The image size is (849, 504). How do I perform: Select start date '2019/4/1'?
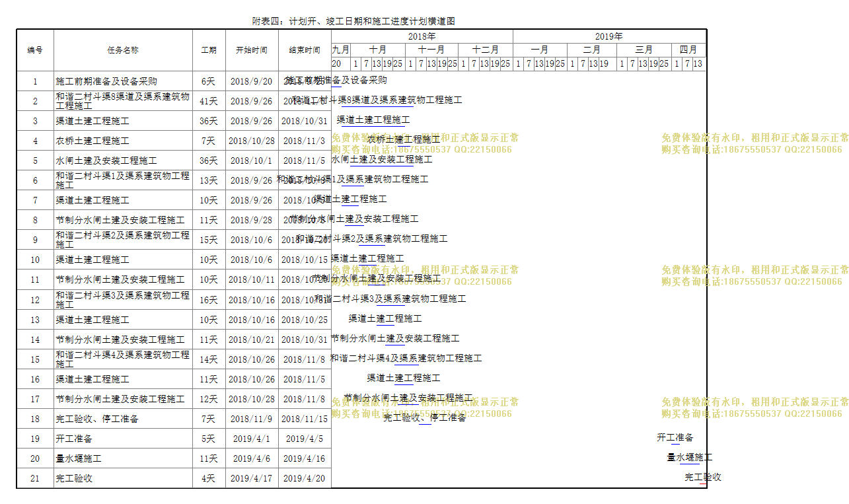pyautogui.click(x=252, y=439)
